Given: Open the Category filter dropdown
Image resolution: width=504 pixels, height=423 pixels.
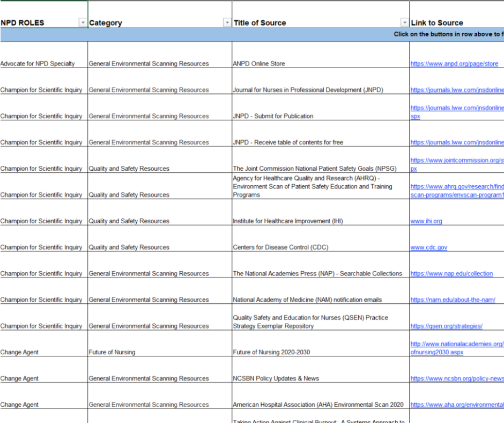Looking at the screenshot, I should (x=227, y=23).
